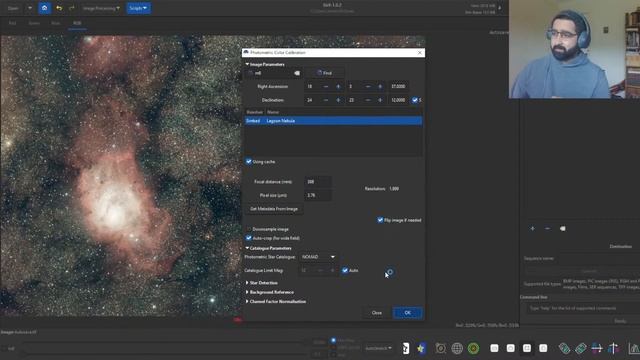Increase Declination degrees with the plus
This screenshot has height=360, width=640.
pos(338,100)
